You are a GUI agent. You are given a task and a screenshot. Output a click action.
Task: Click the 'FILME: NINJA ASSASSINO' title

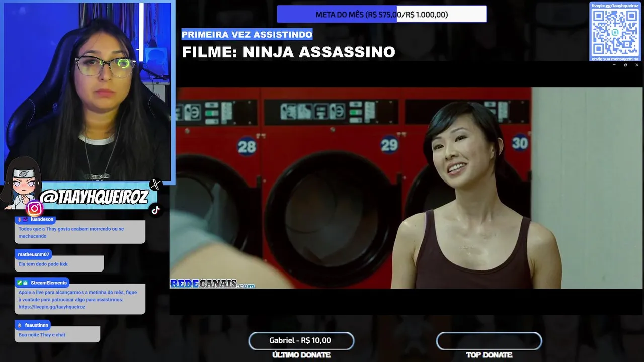288,52
